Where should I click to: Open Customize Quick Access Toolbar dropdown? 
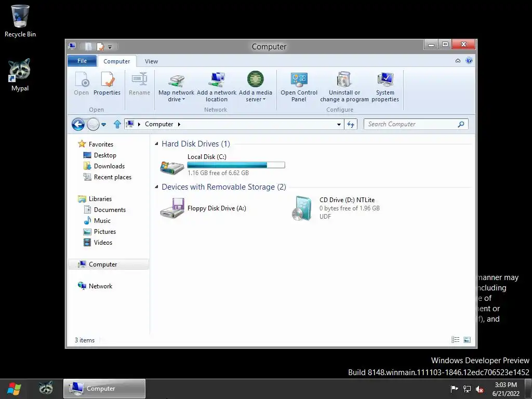110,47
